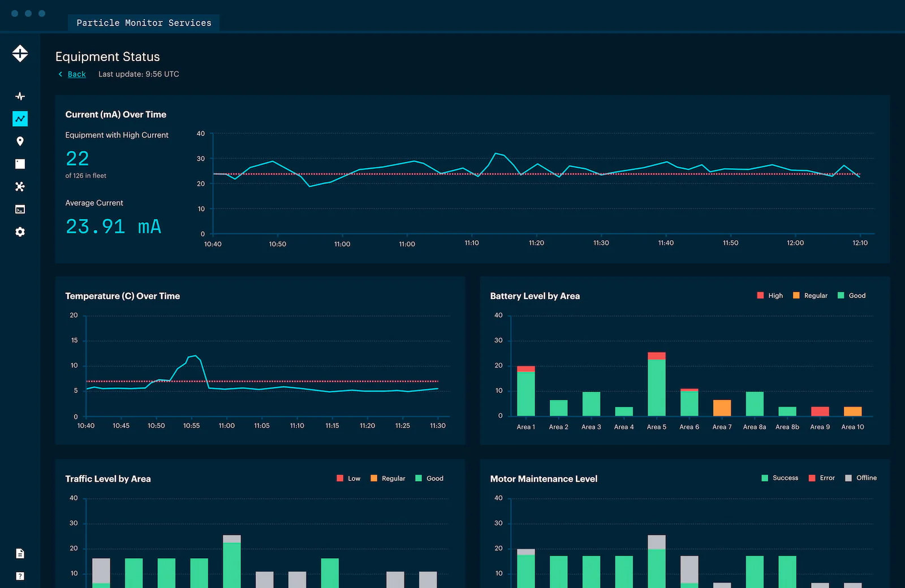Click the Area 5 battery bar
Image resolution: width=905 pixels, height=588 pixels.
click(657, 384)
